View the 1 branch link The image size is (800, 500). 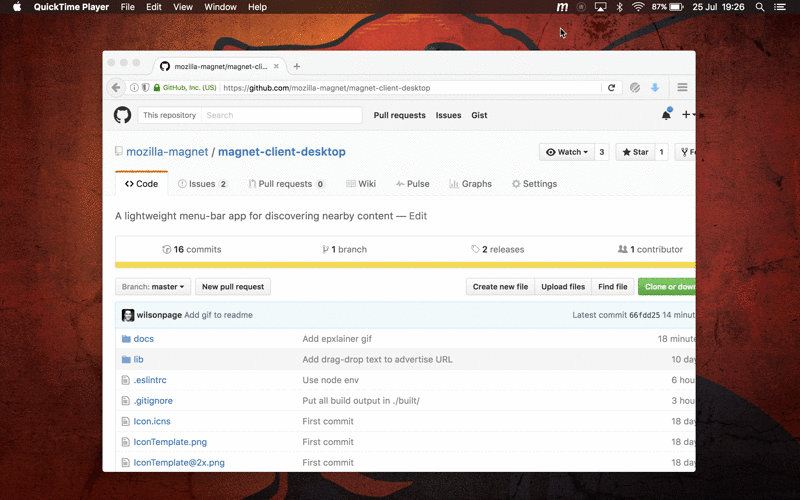344,249
